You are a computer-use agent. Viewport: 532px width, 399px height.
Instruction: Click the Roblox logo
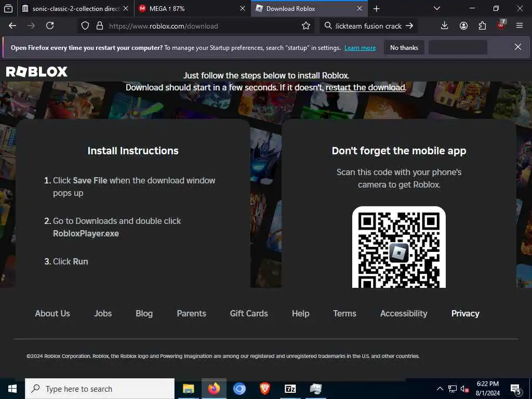(x=37, y=72)
